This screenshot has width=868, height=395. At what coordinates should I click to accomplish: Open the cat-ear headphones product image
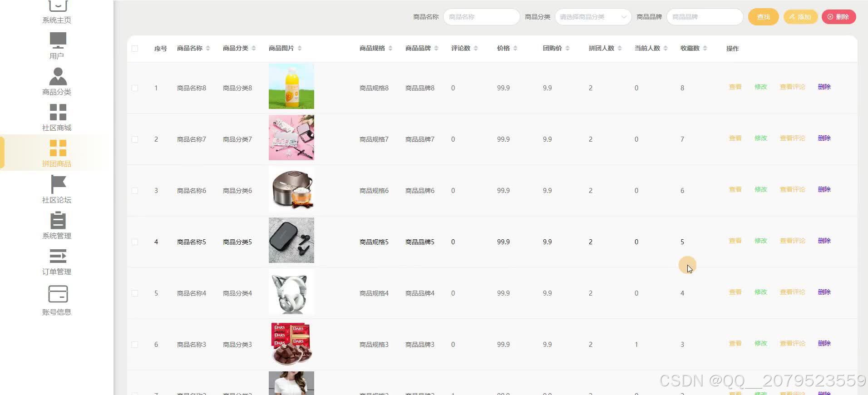point(291,291)
